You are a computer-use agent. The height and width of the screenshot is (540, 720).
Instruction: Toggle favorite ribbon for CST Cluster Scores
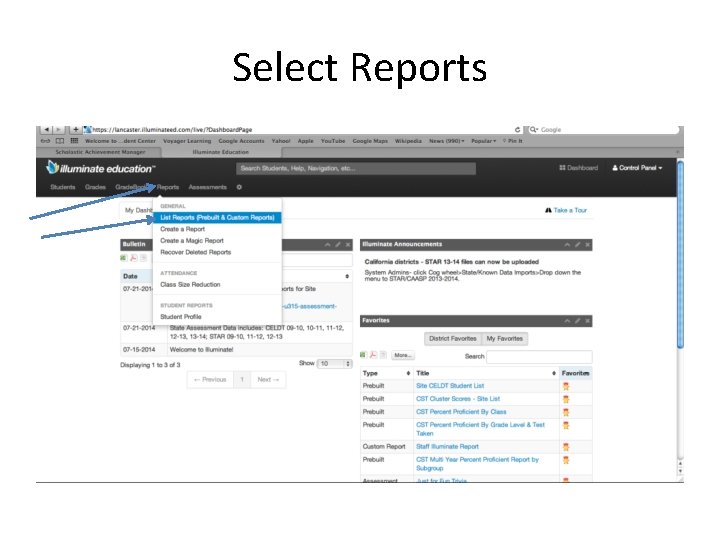pyautogui.click(x=566, y=399)
